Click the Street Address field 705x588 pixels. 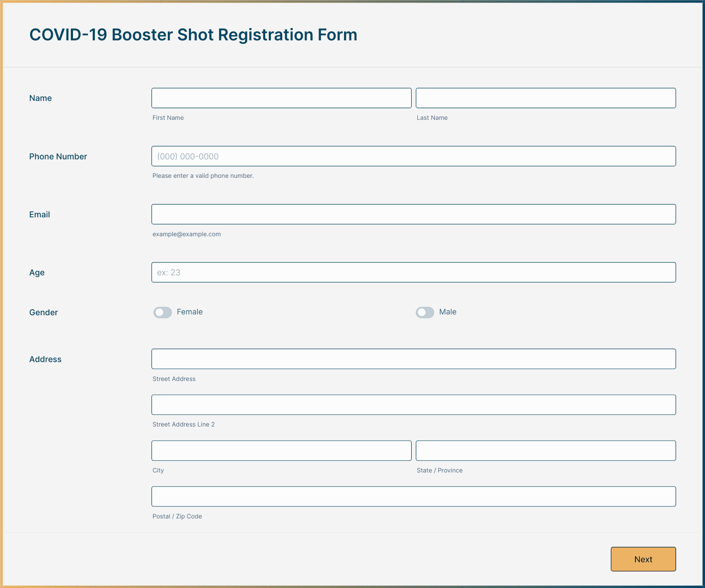click(x=413, y=359)
